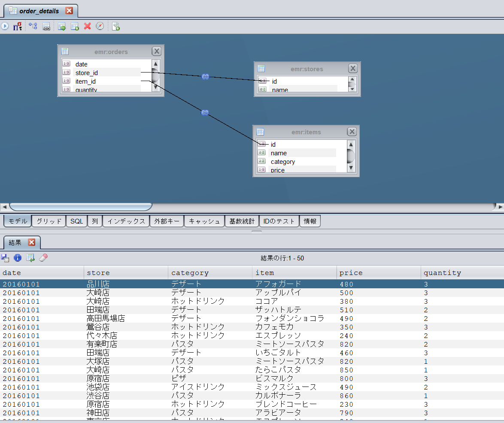Close the order_details tab
The image size is (504, 423).
69,11
